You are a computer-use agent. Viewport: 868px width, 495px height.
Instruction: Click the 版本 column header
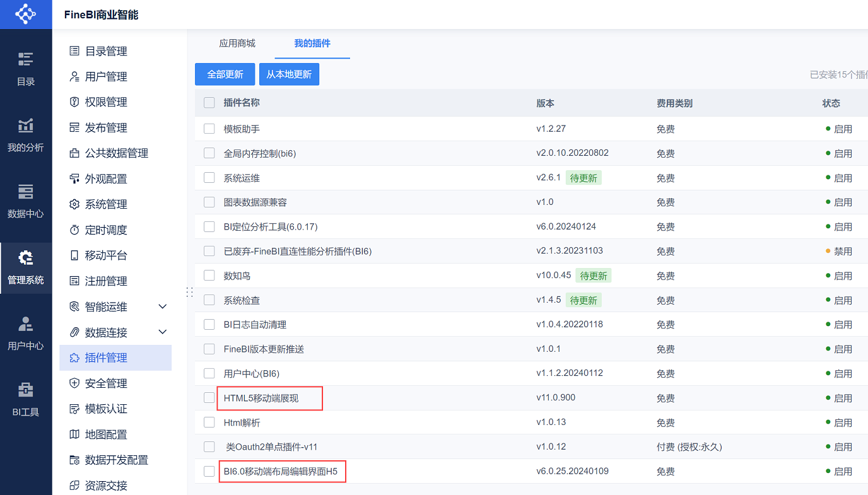coord(546,103)
